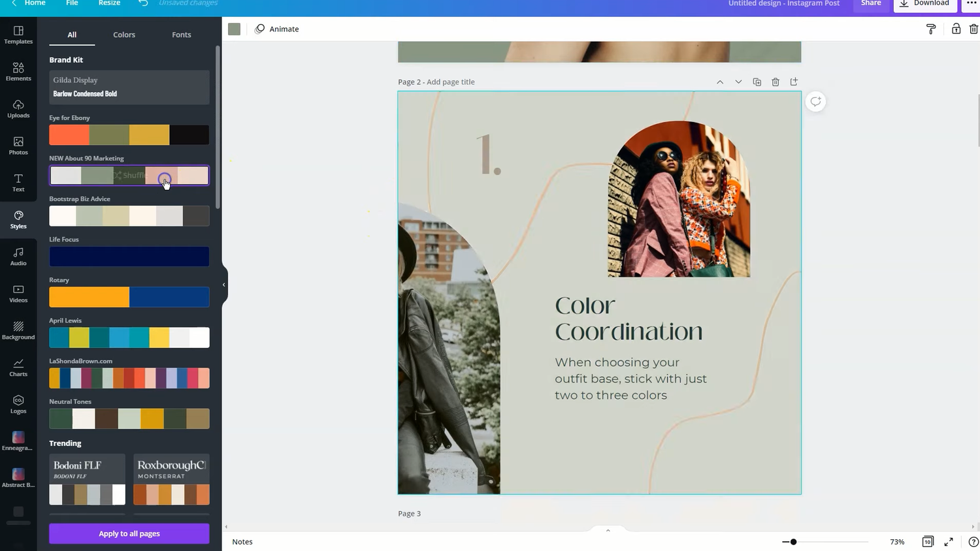Click the Share button
This screenshot has height=551, width=980.
click(871, 4)
